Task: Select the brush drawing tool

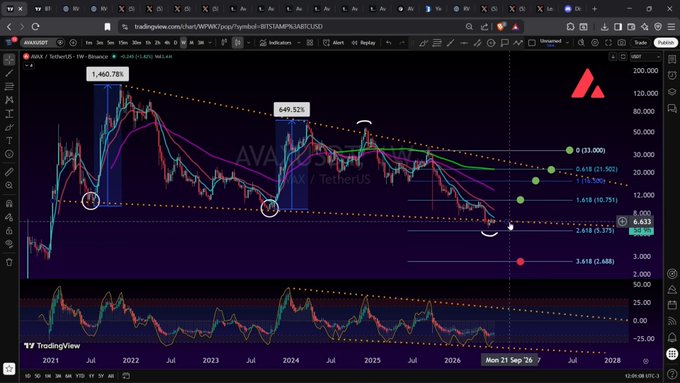Action: (x=9, y=127)
